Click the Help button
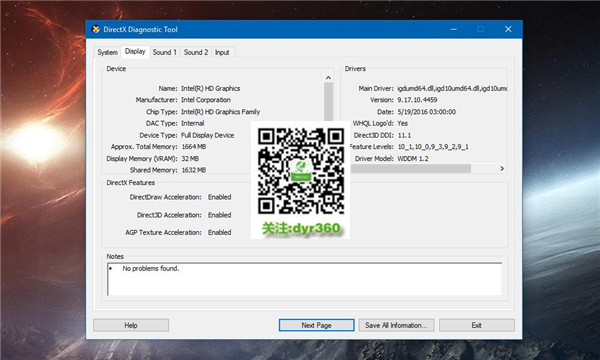 point(131,325)
